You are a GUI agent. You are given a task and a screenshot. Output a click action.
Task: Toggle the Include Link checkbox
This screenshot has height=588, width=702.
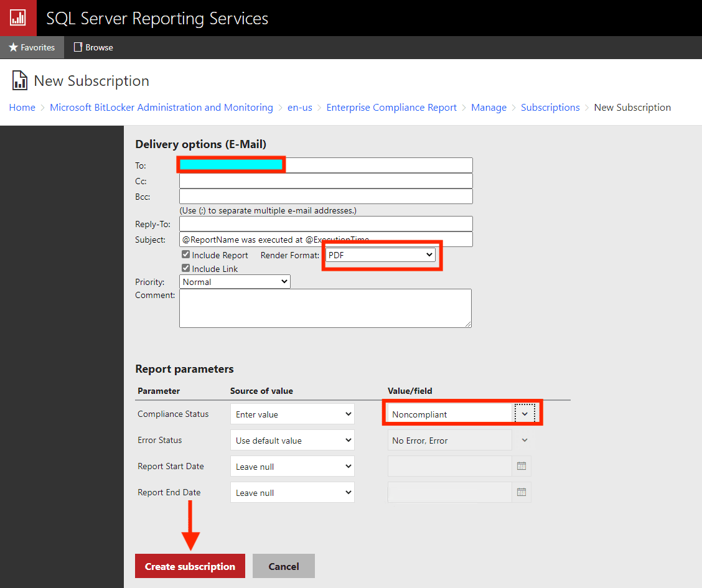(x=185, y=268)
